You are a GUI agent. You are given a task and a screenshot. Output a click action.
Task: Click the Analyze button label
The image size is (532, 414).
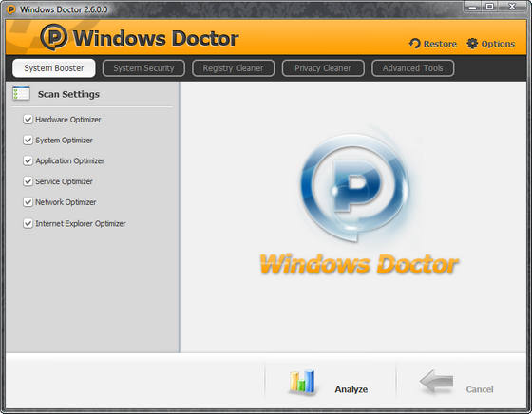[351, 389]
